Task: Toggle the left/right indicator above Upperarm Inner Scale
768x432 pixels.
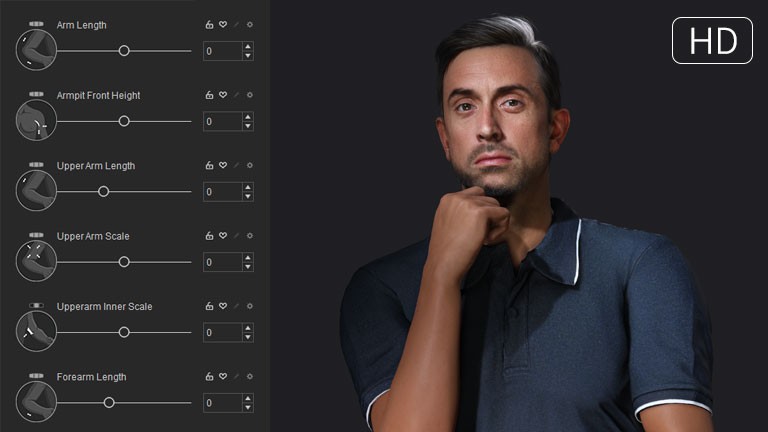Action: click(x=37, y=304)
